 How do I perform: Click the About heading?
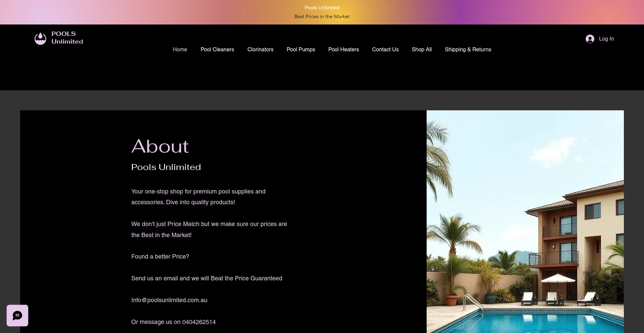(160, 147)
